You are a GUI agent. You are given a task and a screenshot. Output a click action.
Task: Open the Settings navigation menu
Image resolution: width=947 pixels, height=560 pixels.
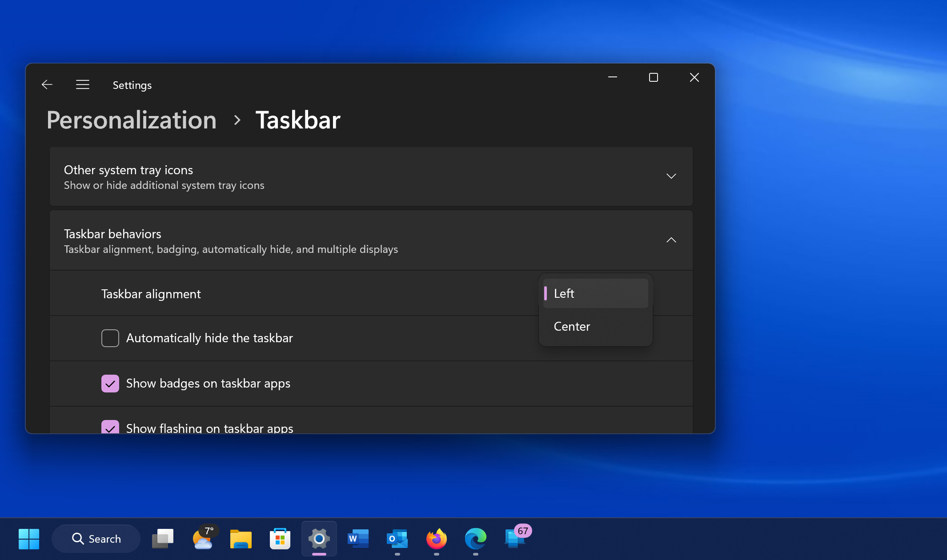pyautogui.click(x=83, y=84)
